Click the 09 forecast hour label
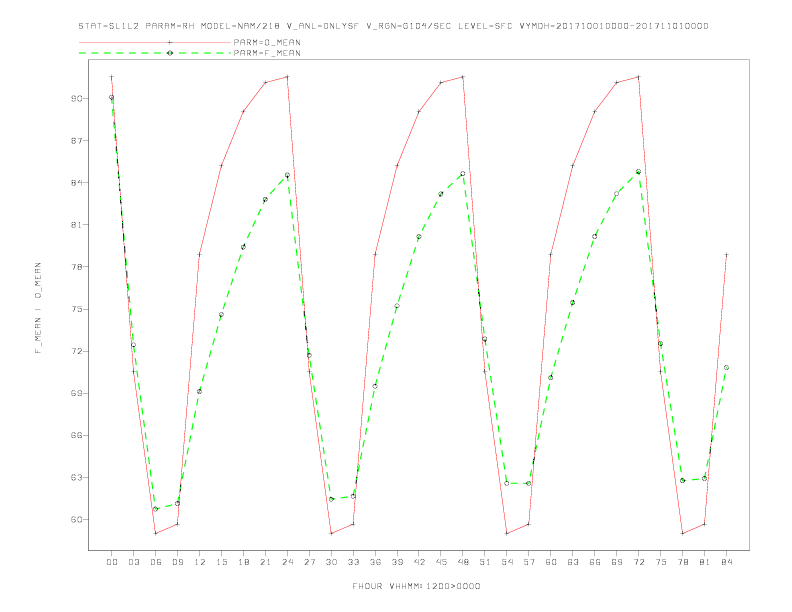792x612 pixels. pos(177,562)
